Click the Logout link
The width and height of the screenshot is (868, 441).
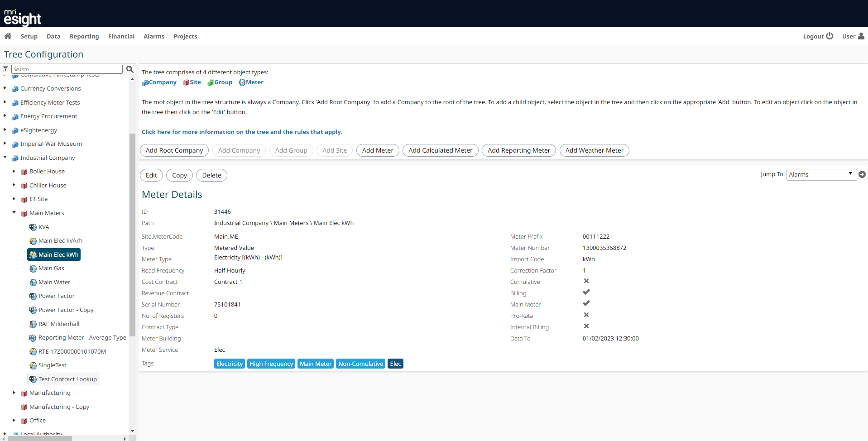pos(813,36)
